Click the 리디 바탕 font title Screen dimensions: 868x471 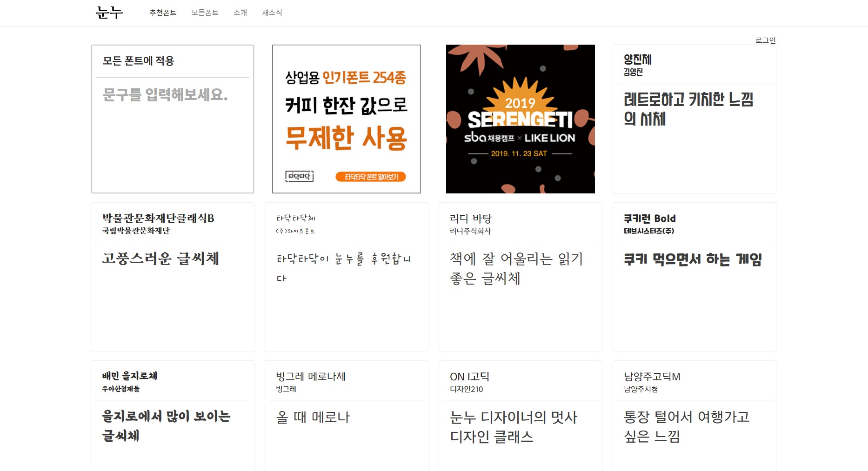471,218
